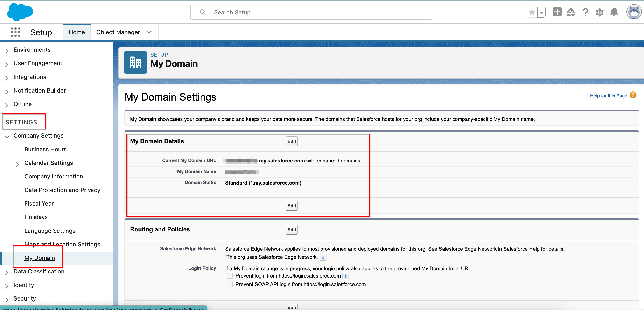Click the favorites star icon
This screenshot has height=310, width=644.
coord(532,12)
